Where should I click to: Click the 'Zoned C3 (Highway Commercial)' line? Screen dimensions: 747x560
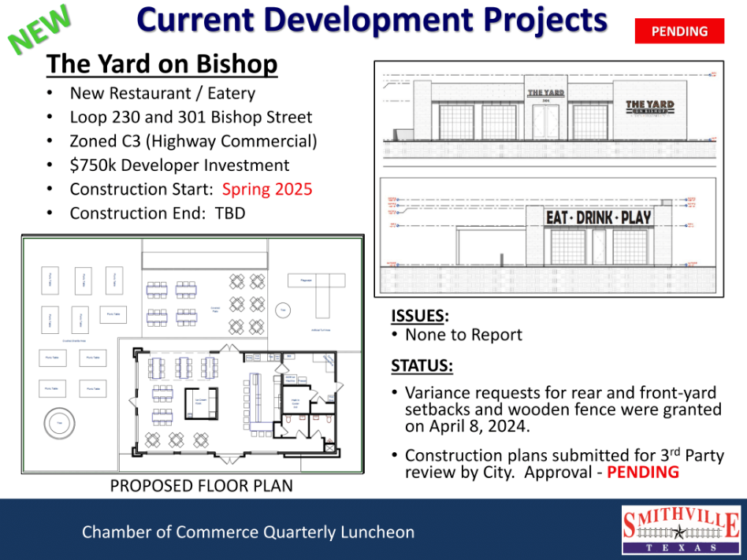click(193, 142)
